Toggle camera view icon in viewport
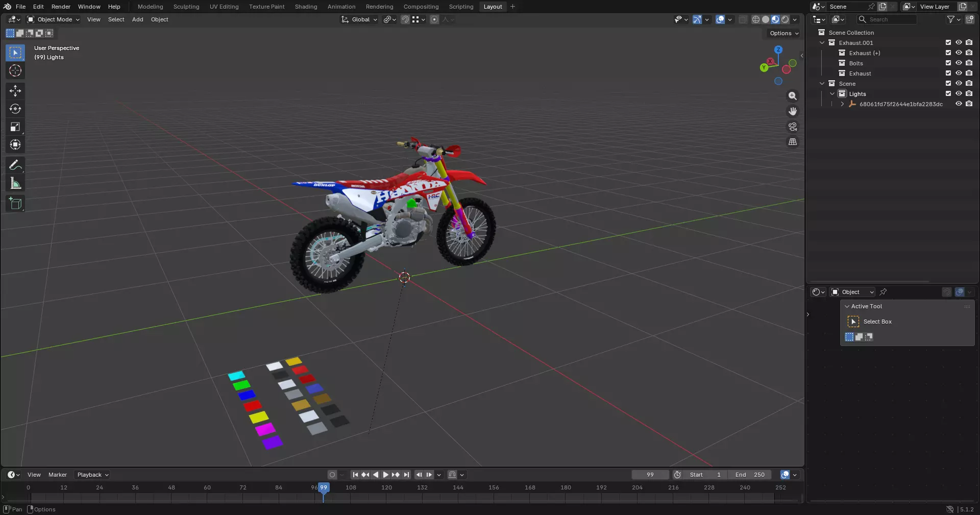This screenshot has height=515, width=980. click(793, 127)
